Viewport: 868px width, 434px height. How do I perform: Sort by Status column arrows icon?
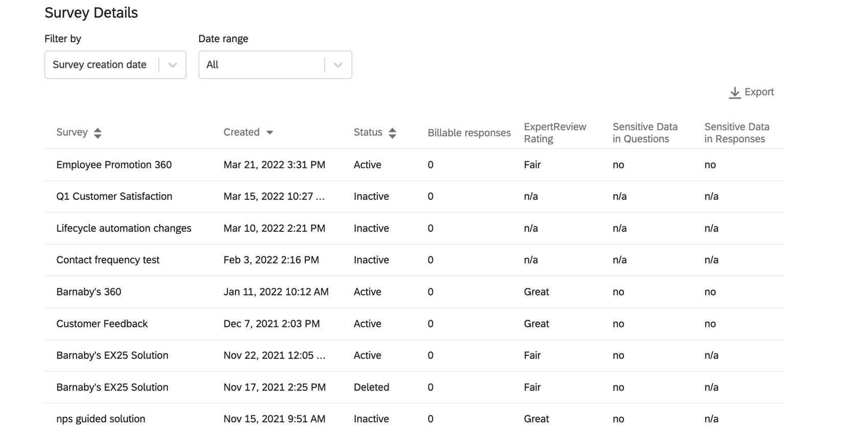(x=392, y=133)
